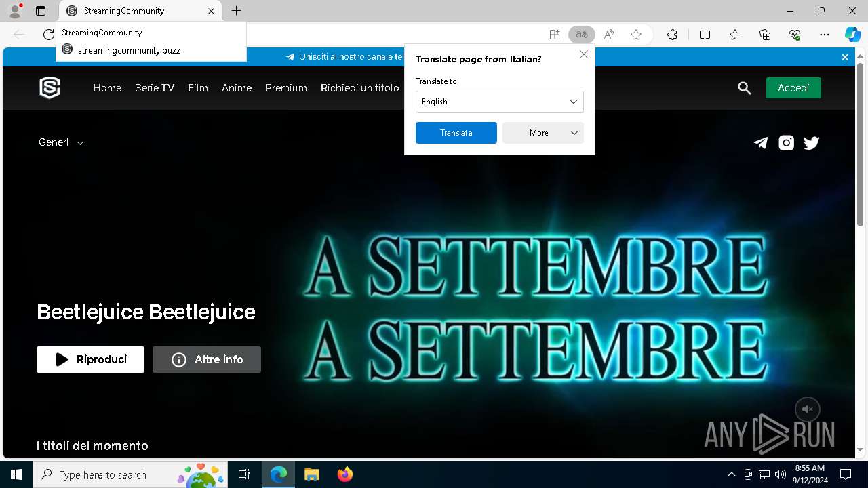This screenshot has height=488, width=868.
Task: Open Richiedi un titolo page
Action: pyautogui.click(x=360, y=88)
